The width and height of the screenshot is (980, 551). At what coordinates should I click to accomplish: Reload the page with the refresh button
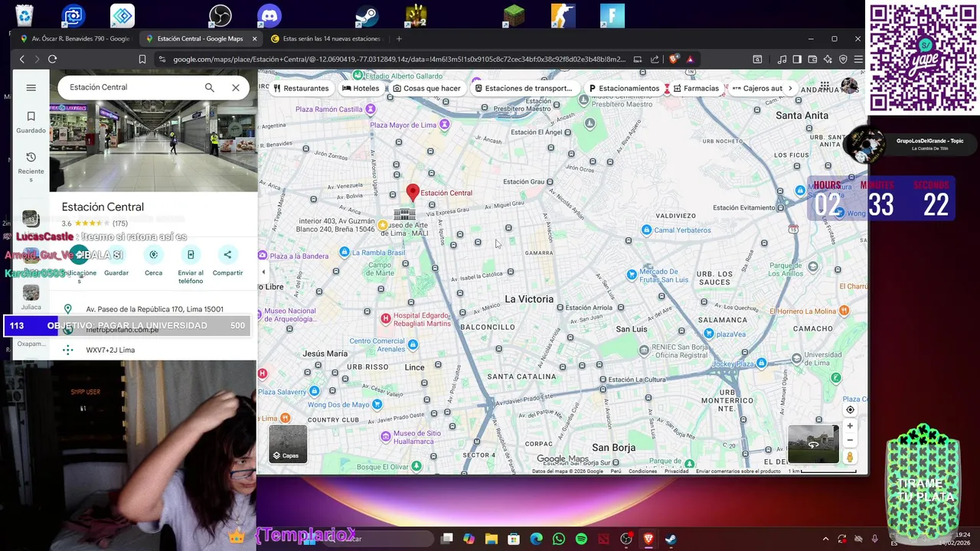tap(52, 59)
